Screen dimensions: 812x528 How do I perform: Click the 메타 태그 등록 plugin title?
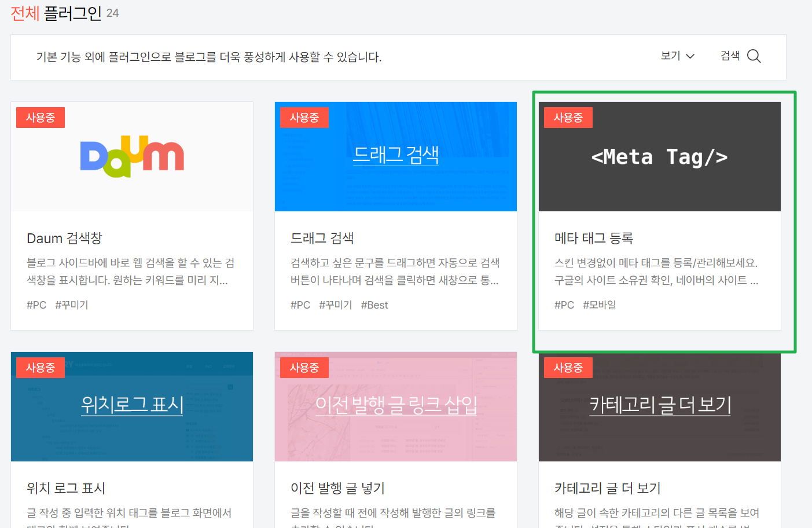pyautogui.click(x=594, y=239)
